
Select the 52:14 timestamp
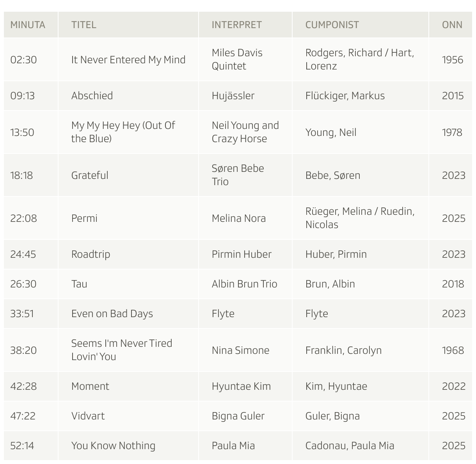pos(22,446)
